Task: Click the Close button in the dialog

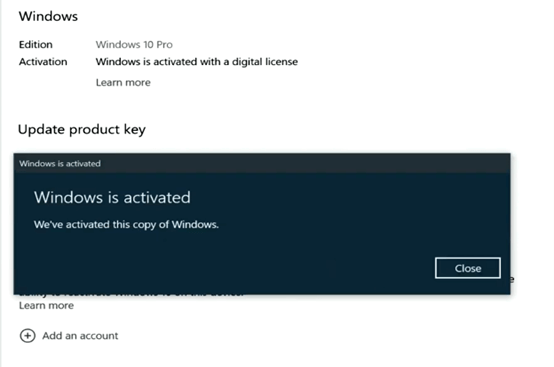Action: (468, 268)
